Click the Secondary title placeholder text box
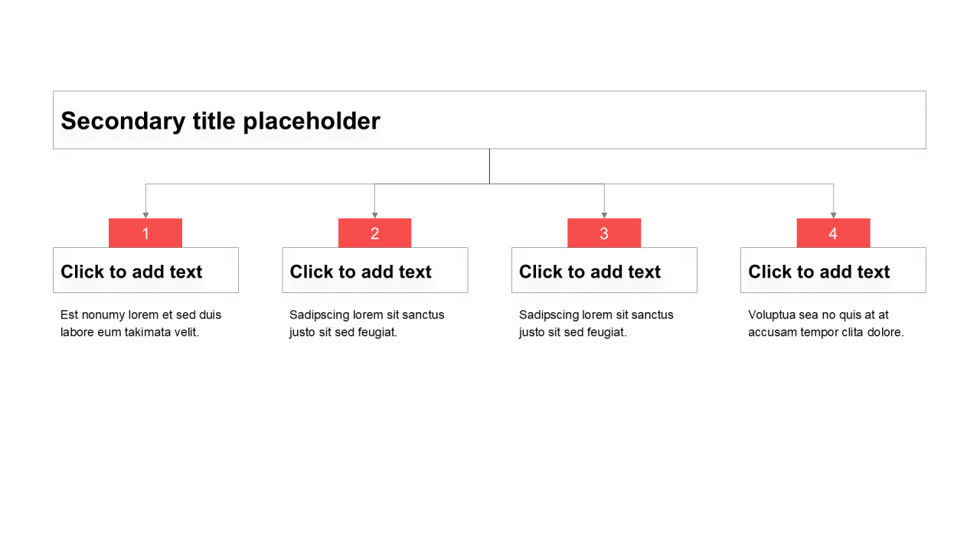 [489, 120]
